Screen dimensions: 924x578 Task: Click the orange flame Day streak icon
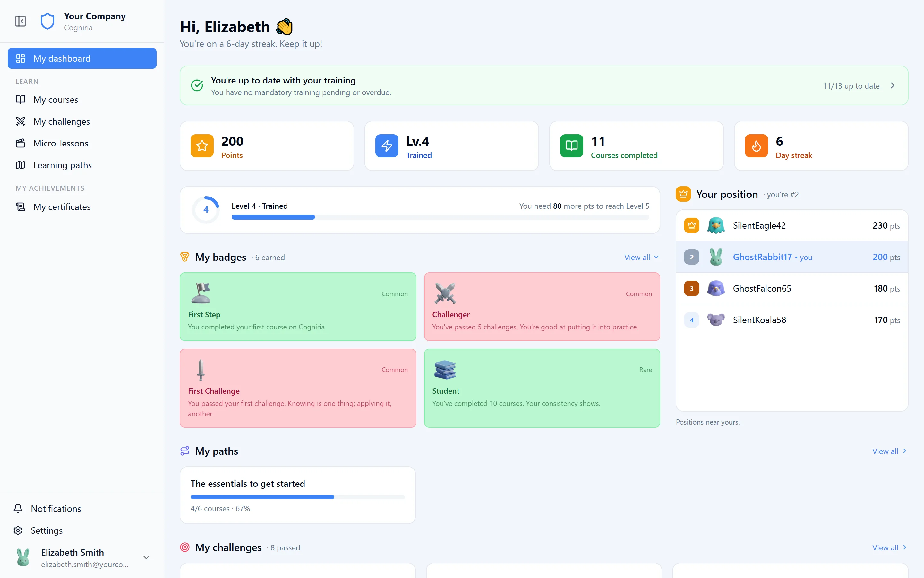point(757,146)
